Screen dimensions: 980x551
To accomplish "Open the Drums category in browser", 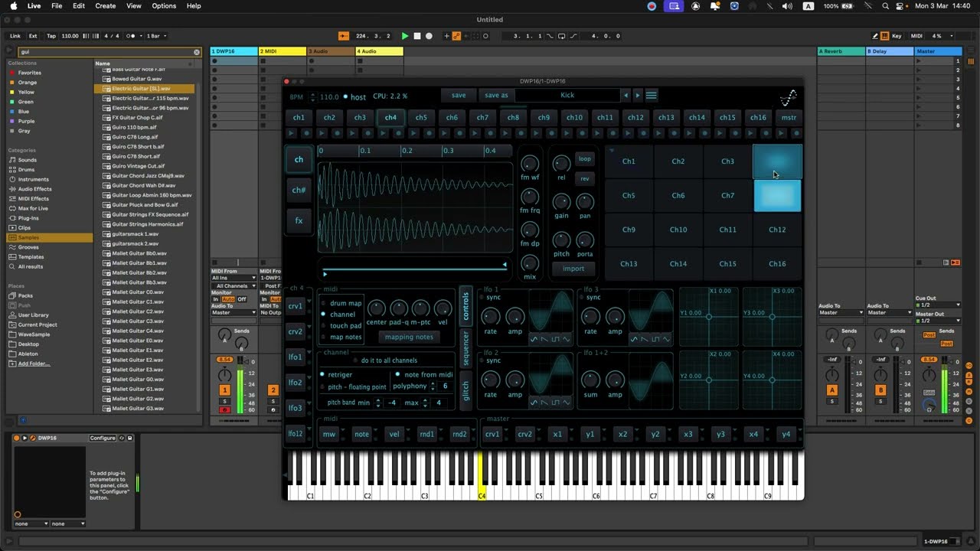I will [27, 170].
